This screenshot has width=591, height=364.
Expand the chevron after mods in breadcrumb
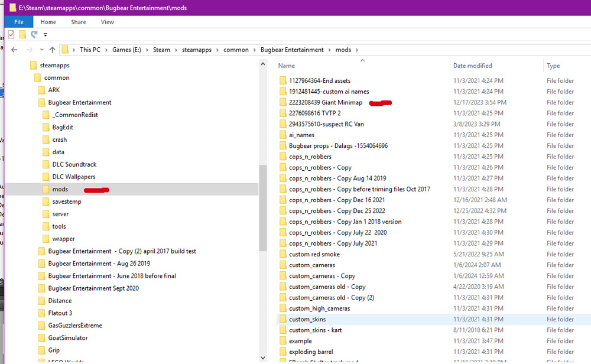[356, 50]
